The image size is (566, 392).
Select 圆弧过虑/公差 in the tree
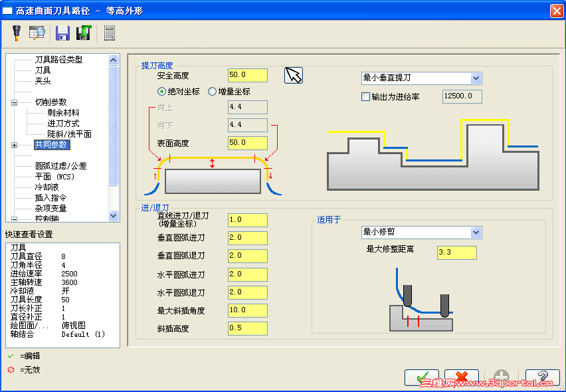coord(61,166)
